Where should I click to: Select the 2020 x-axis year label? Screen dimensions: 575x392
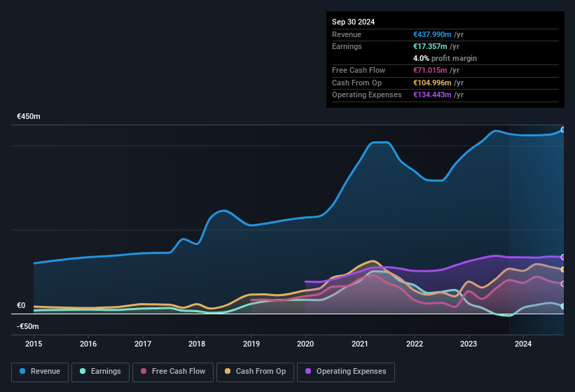305,344
